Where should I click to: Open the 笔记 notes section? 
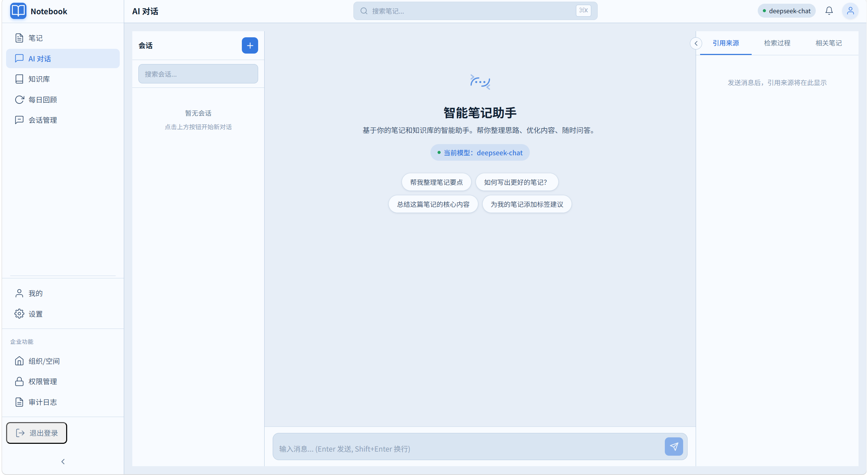coord(63,38)
